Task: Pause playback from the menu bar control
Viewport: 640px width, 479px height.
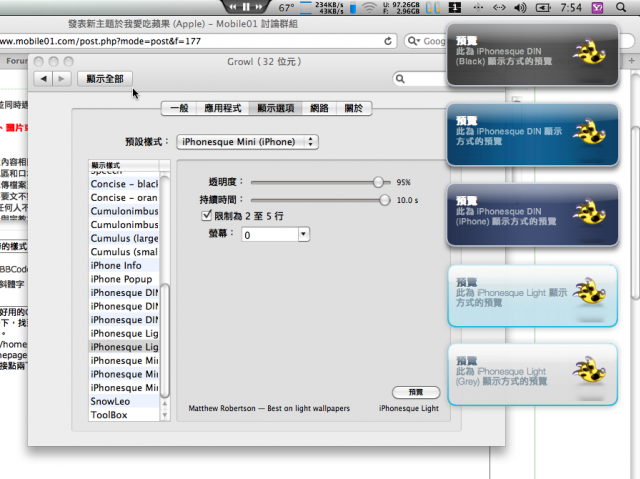Action: coord(246,7)
